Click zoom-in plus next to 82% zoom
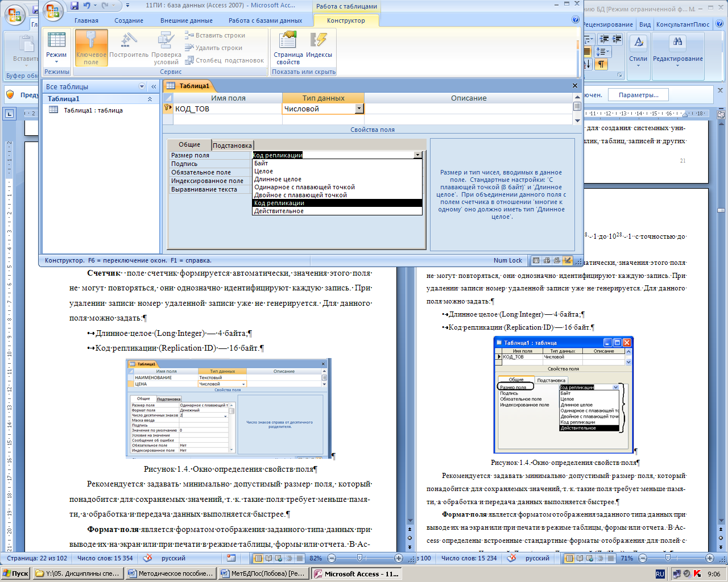 (x=398, y=558)
